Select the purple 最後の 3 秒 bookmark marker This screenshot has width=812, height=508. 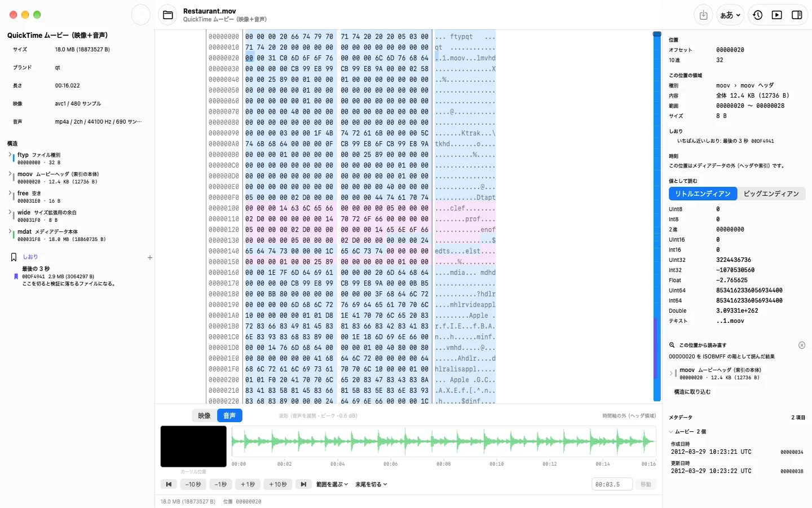(x=16, y=277)
